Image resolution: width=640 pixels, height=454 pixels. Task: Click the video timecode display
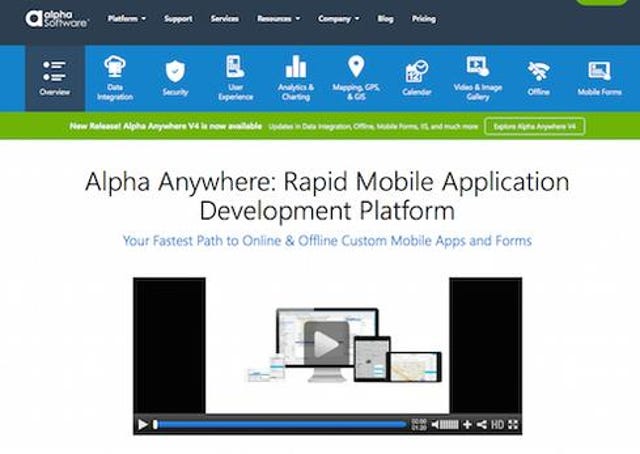pos(419,424)
